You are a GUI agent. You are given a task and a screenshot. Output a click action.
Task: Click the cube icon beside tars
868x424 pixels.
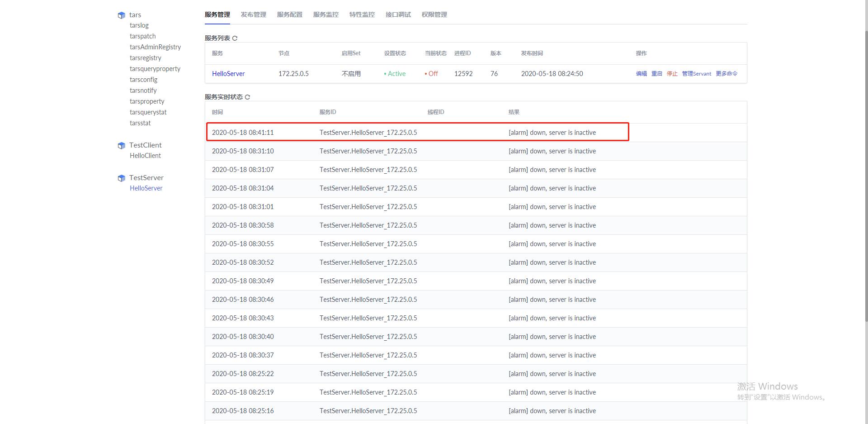pyautogui.click(x=121, y=14)
